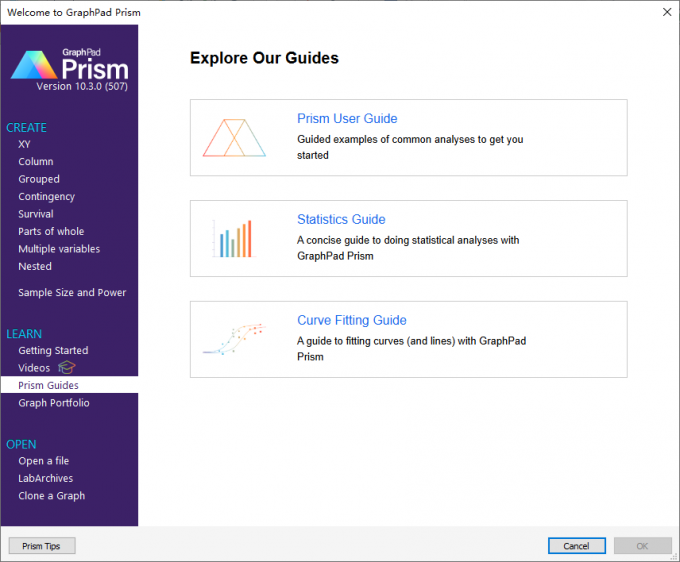Click the Prism Tips button
Screen dimensions: 680x562
click(x=42, y=546)
